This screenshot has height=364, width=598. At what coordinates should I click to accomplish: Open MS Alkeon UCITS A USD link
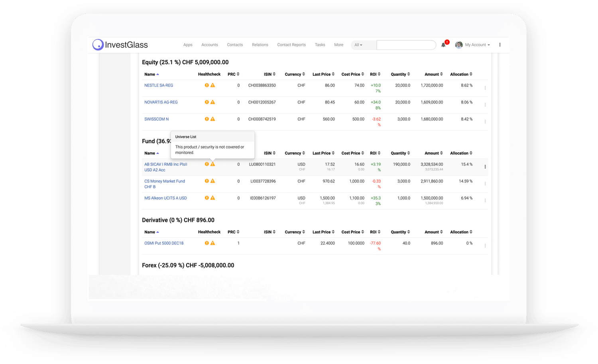click(x=165, y=198)
